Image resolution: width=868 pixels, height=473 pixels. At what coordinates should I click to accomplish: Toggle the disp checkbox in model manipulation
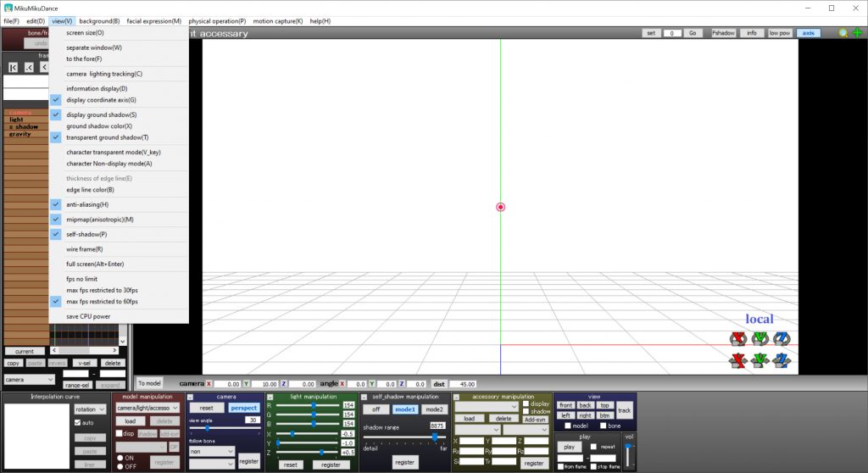click(x=119, y=433)
